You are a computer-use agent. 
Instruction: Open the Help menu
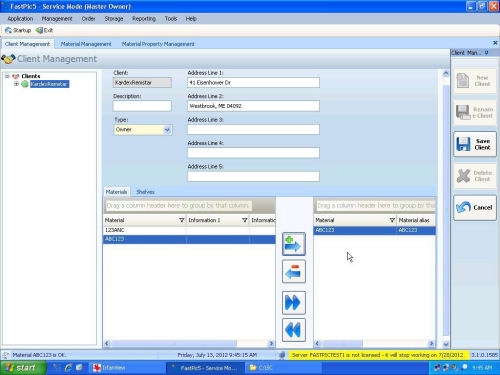(191, 19)
